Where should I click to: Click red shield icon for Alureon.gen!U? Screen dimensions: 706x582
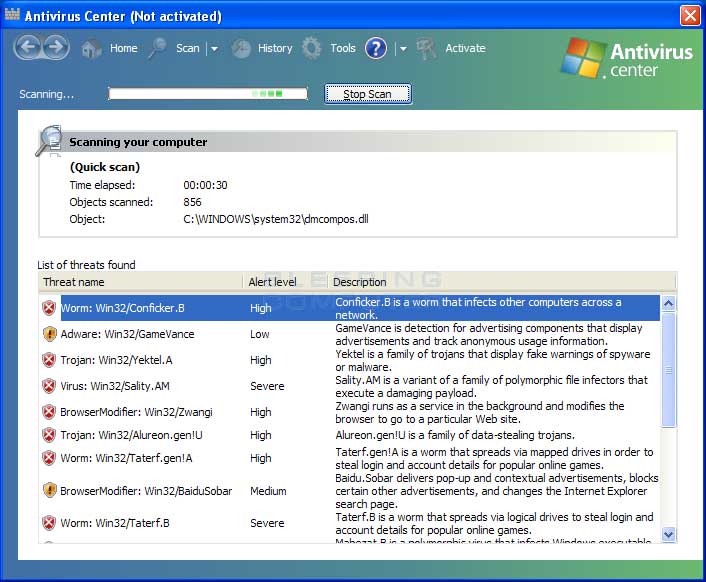(x=49, y=435)
